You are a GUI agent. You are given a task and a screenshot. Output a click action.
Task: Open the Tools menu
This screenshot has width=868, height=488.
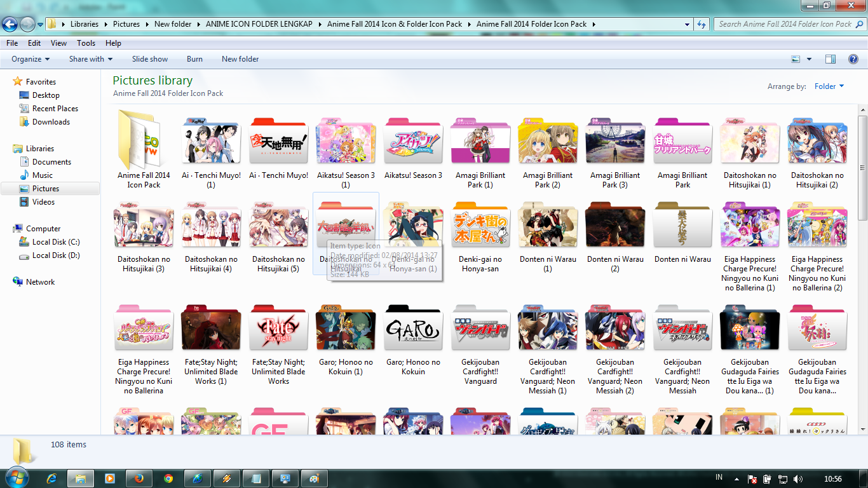[86, 43]
